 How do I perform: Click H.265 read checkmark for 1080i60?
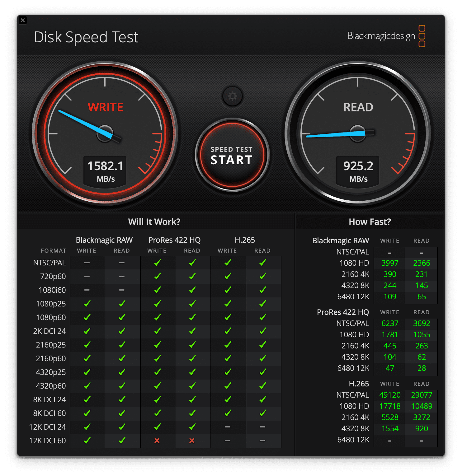pos(263,290)
